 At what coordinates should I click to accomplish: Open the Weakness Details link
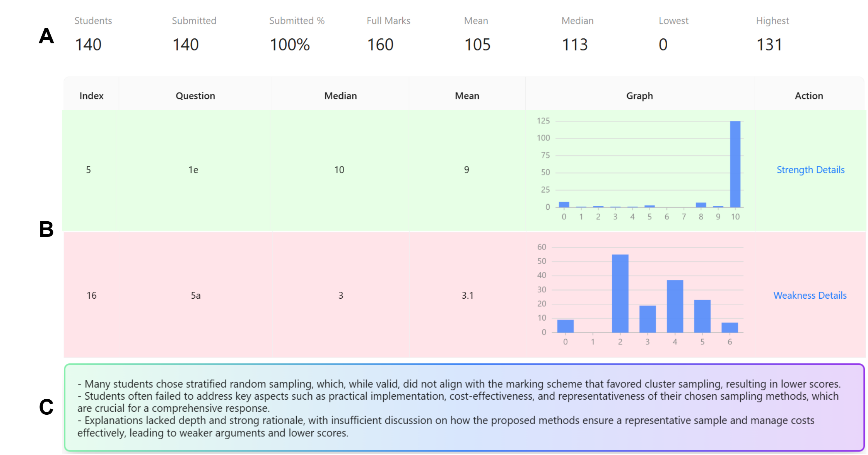click(x=810, y=296)
